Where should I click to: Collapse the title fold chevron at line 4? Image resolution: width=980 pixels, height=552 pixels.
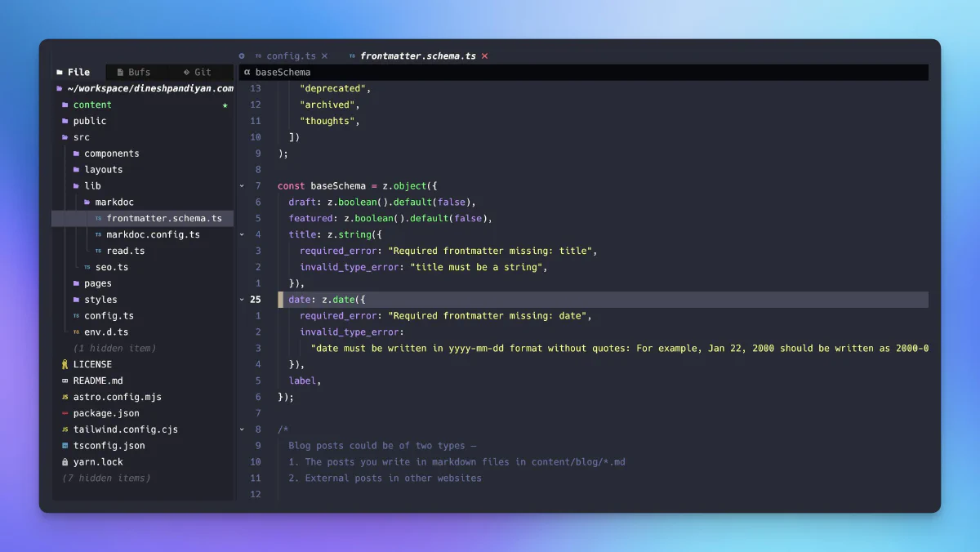coord(240,234)
